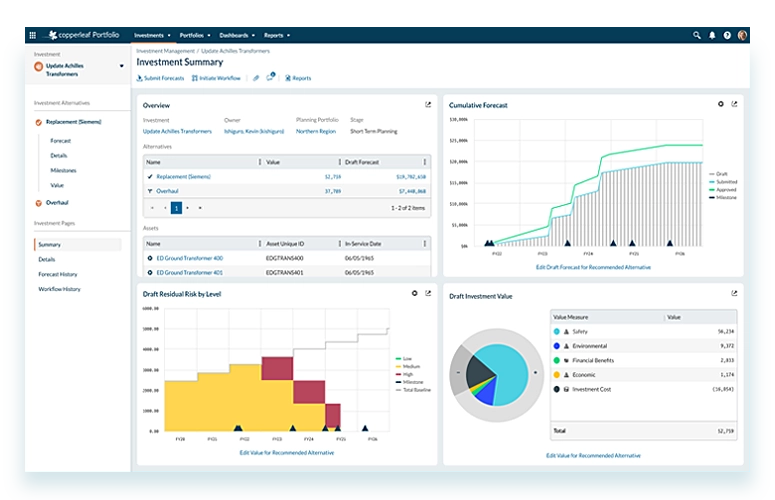Open Investment Management breadcrumb
The height and width of the screenshot is (500, 775).
[166, 51]
